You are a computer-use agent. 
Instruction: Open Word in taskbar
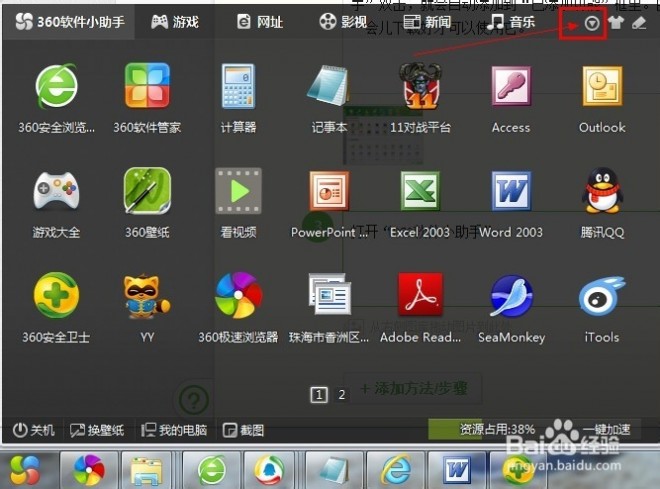[x=457, y=469]
